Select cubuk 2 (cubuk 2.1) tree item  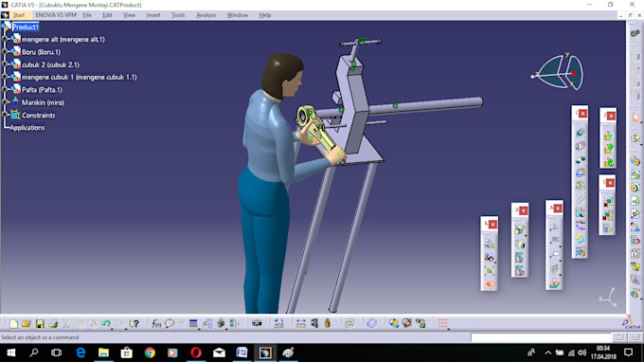pyautogui.click(x=50, y=64)
